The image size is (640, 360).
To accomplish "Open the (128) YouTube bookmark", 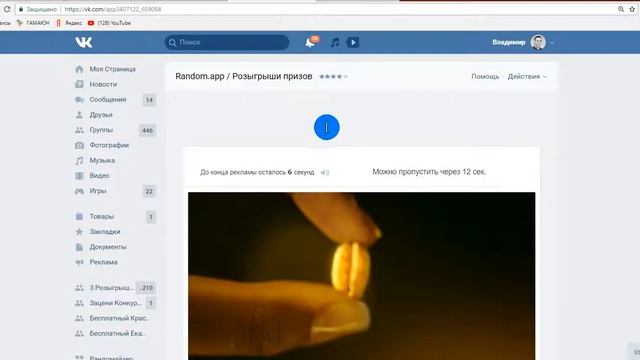I will point(109,23).
